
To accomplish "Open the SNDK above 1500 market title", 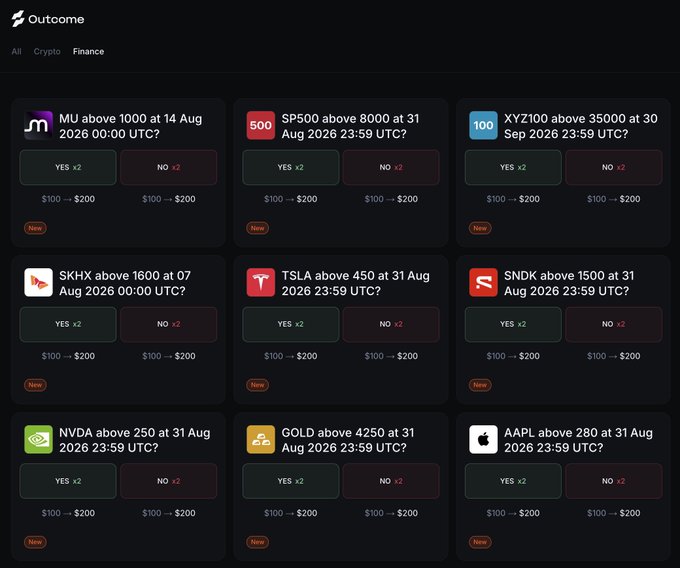I will tap(569, 283).
